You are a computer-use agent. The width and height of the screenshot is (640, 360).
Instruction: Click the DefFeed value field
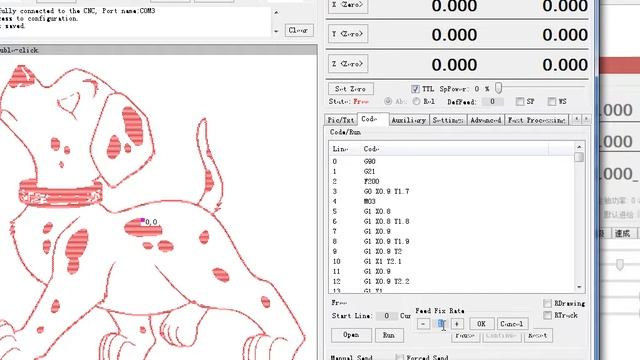click(x=492, y=102)
